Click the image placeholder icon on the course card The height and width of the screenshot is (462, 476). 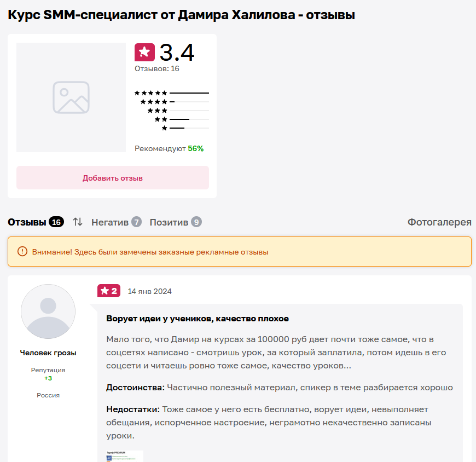pos(71,97)
